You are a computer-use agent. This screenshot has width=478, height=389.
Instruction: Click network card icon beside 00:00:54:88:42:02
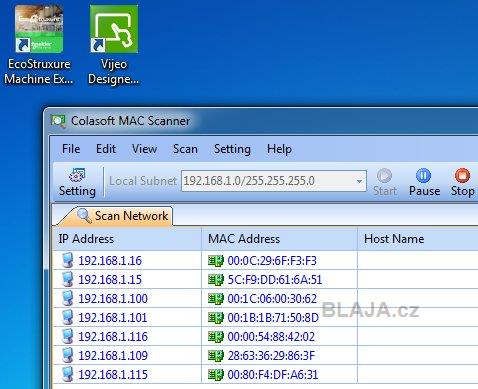point(216,337)
